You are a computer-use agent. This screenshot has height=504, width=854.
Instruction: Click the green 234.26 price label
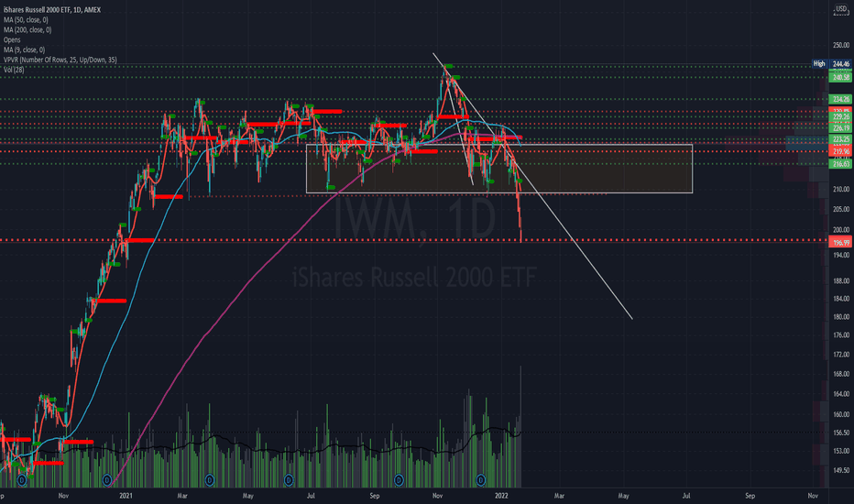pyautogui.click(x=840, y=99)
